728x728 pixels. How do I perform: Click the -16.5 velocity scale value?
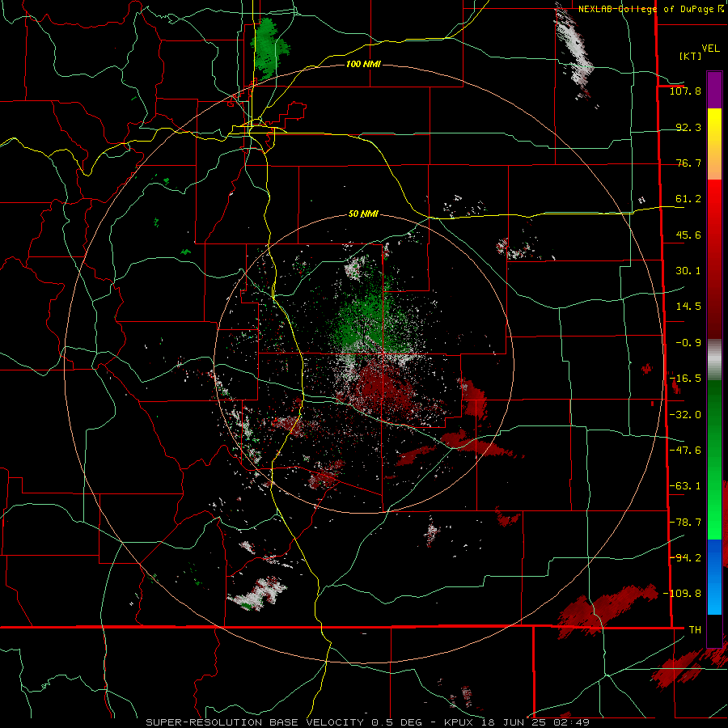[x=685, y=379]
